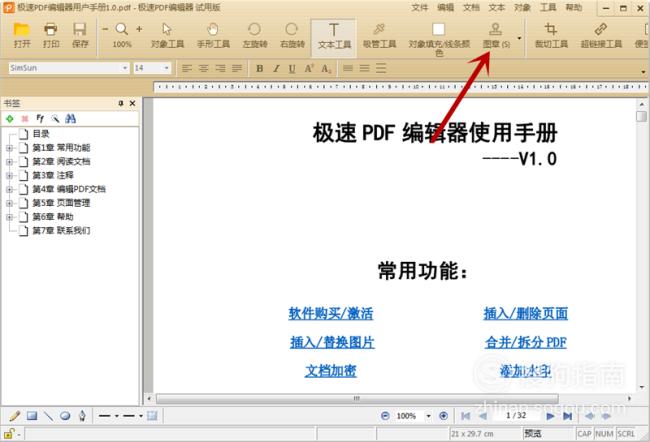The image size is (650, 442).
Task: Click the horizontal scrollbar thumb
Action: pos(357,398)
